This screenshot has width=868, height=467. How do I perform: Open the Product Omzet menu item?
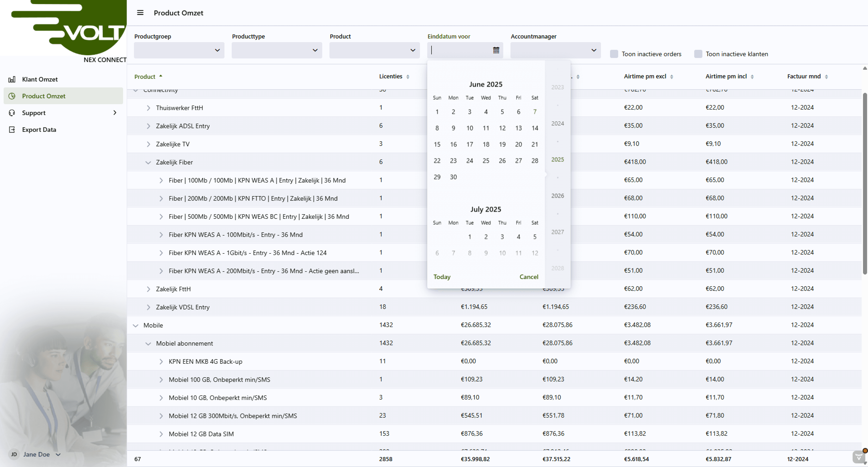tap(43, 96)
